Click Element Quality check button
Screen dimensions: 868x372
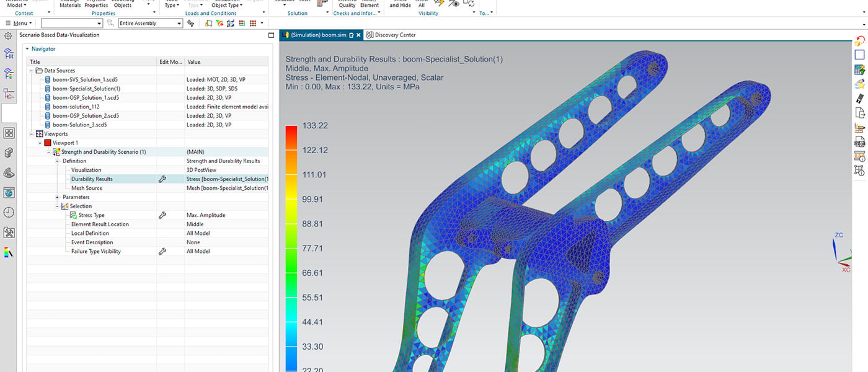pyautogui.click(x=347, y=4)
